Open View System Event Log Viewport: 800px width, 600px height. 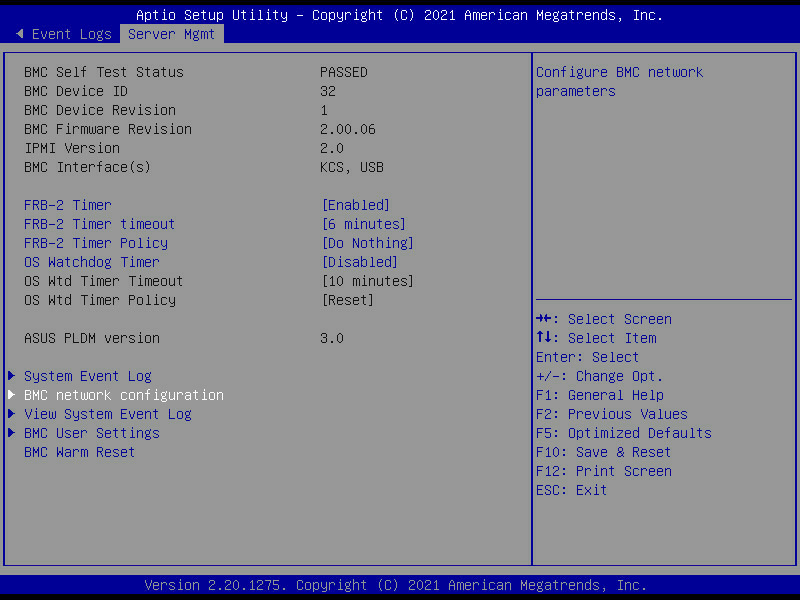108,414
